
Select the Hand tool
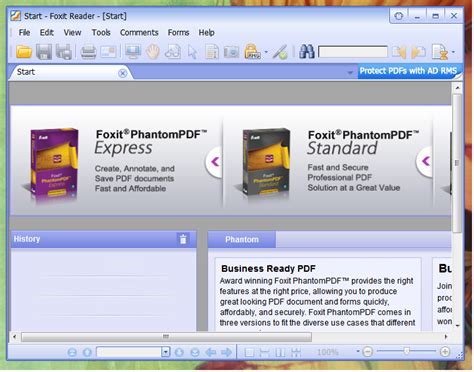pyautogui.click(x=153, y=52)
